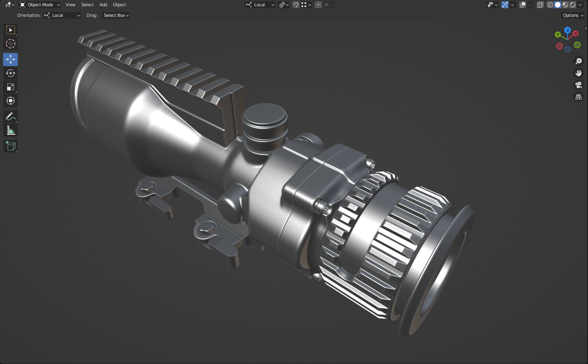
Task: Click the Options button
Action: 572,15
